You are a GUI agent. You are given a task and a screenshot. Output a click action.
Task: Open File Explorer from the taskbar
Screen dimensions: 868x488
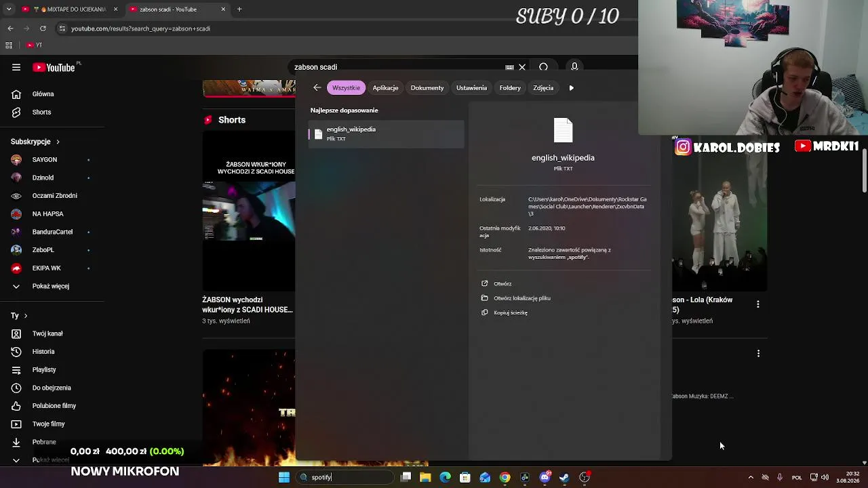coord(425,477)
